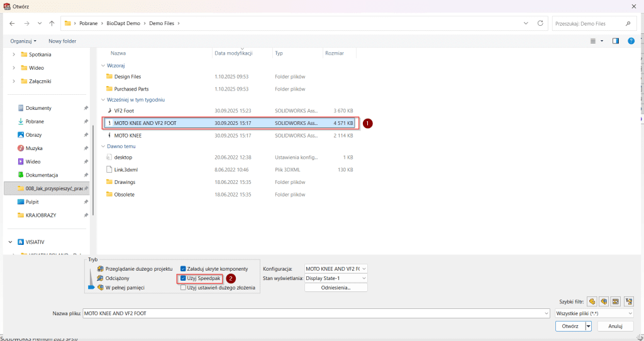Click the refresh icon beside the address bar
This screenshot has height=341, width=644.
(540, 23)
